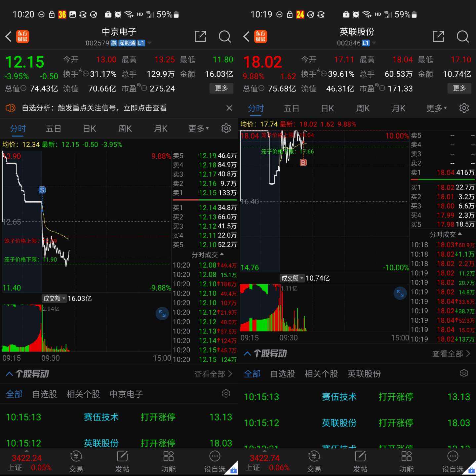Toggle 市盈 circle indicator on 中京电子
This screenshot has height=476, width=476.
tap(144, 88)
